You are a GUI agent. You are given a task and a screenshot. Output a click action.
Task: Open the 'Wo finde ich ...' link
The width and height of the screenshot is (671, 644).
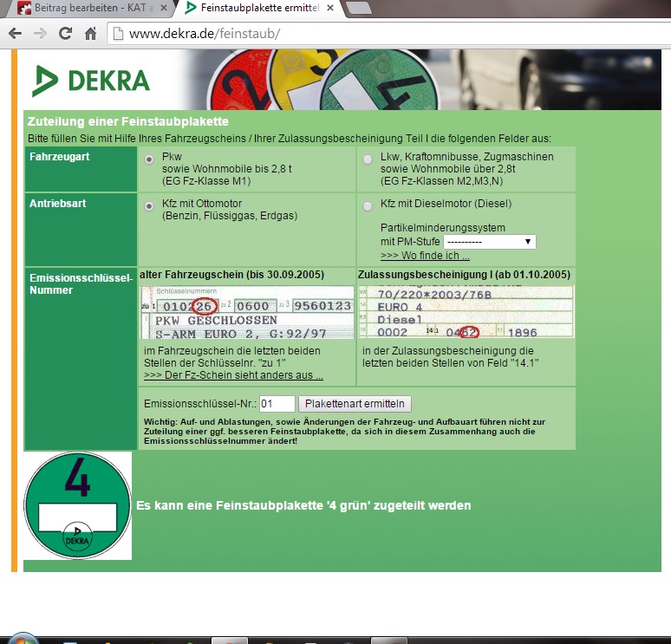pyautogui.click(x=425, y=256)
